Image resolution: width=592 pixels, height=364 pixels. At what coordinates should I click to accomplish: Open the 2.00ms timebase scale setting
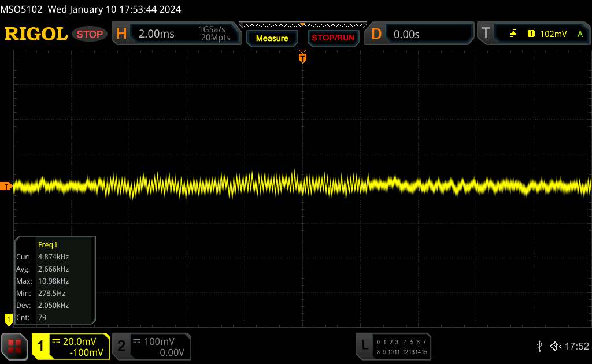point(157,34)
